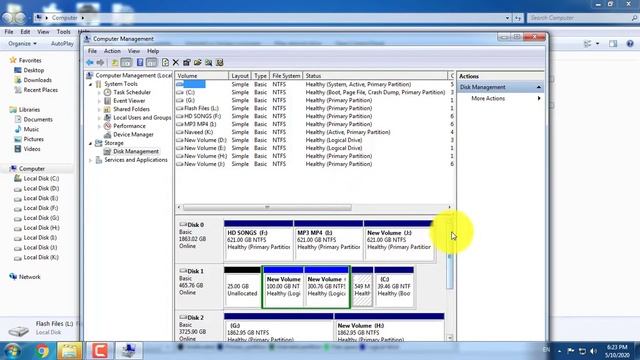This screenshot has height=360, width=640.
Task: Open the Windows Start button
Action: tap(12, 351)
